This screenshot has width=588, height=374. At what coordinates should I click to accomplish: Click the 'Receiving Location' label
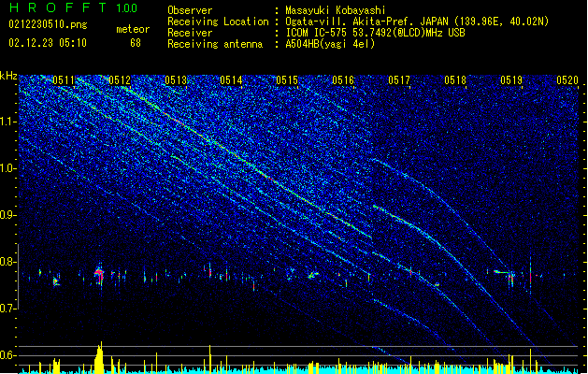pos(218,22)
